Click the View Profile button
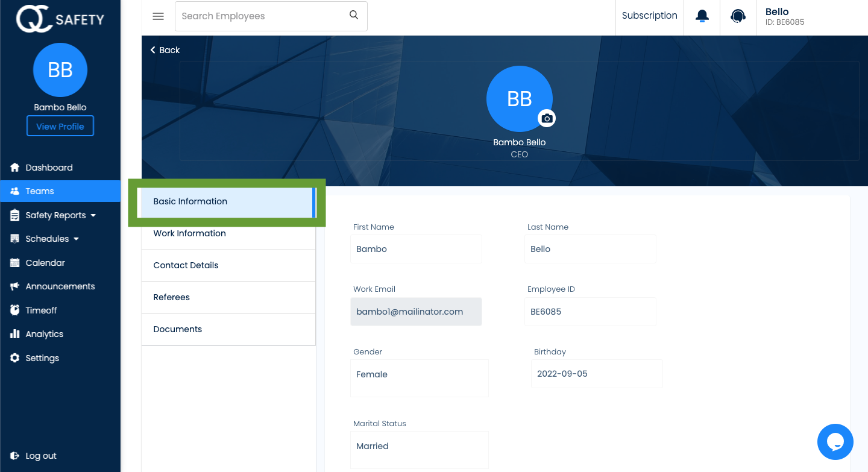Viewport: 868px width, 472px height. (x=60, y=125)
